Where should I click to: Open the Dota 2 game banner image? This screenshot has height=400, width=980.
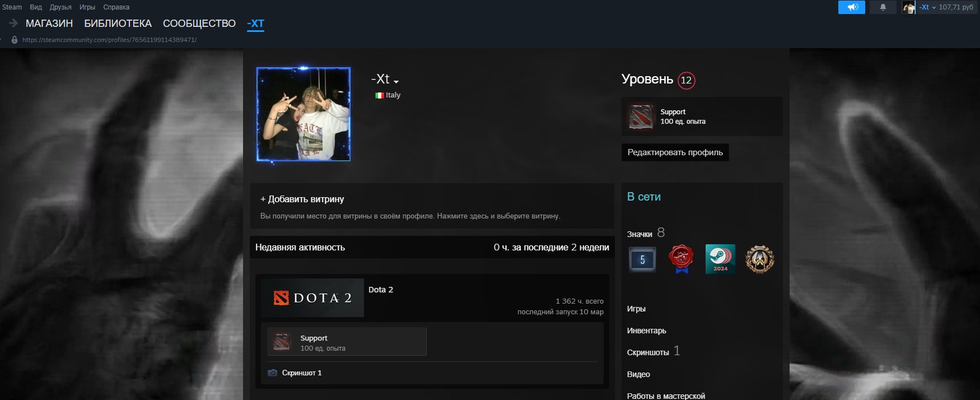(312, 298)
